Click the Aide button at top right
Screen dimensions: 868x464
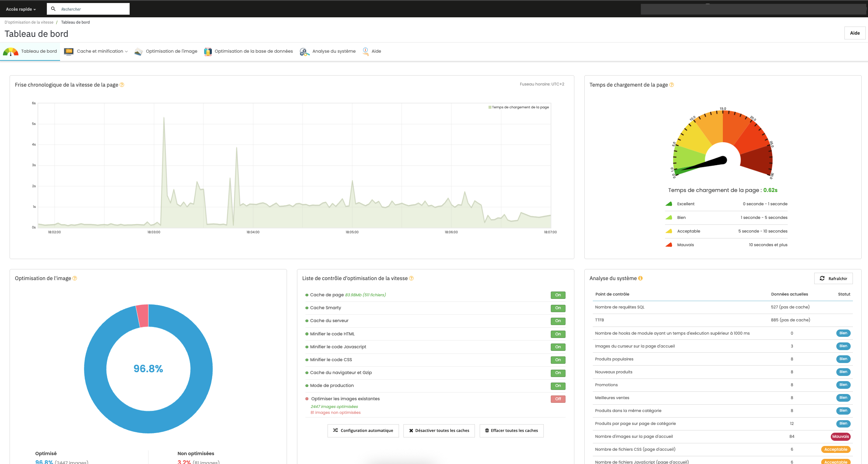coord(855,33)
